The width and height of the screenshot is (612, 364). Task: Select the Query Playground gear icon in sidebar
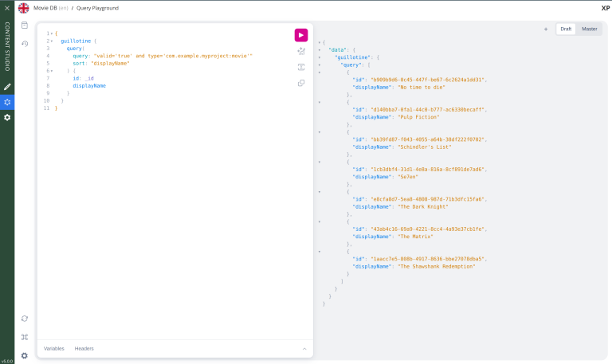(7, 102)
